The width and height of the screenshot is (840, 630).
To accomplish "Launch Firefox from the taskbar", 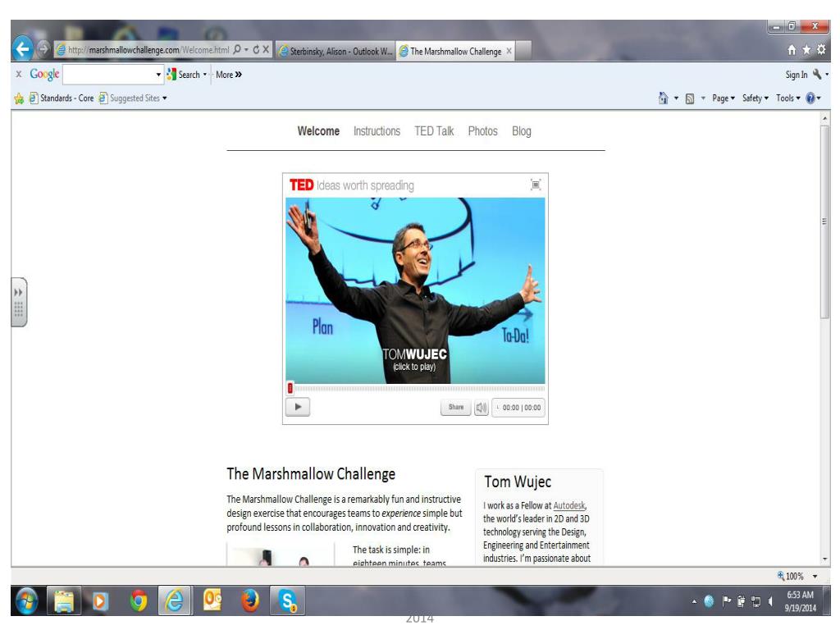I will 249,600.
